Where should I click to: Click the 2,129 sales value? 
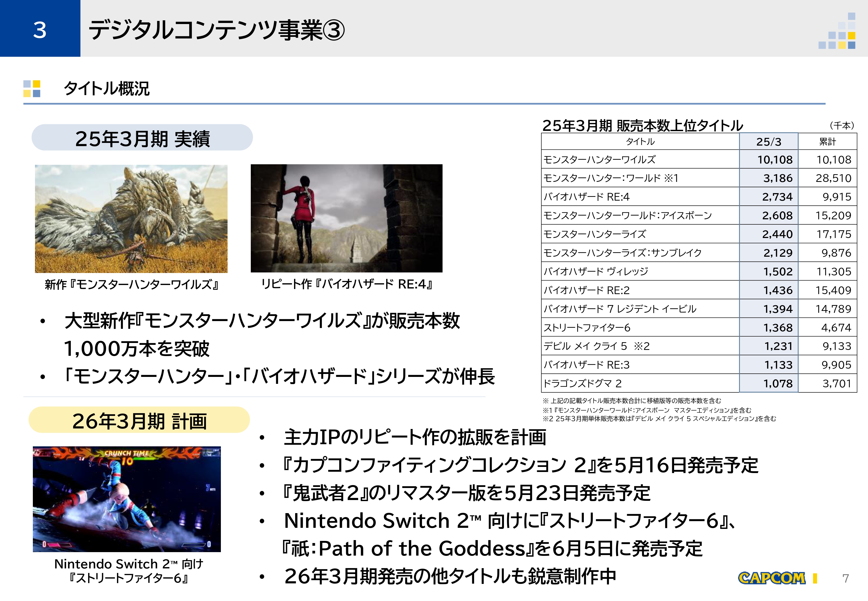[x=778, y=253]
